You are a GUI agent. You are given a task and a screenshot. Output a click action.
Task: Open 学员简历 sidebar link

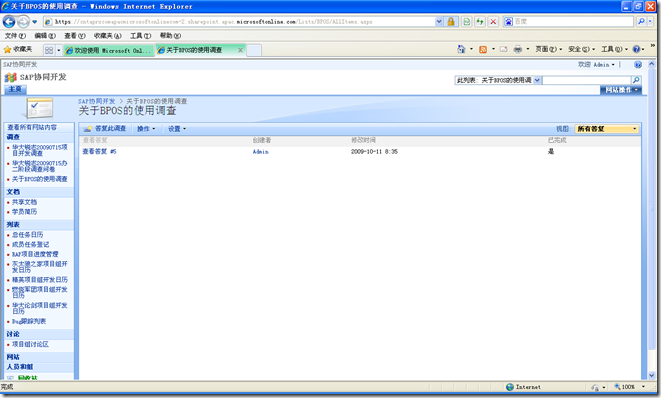click(x=24, y=212)
